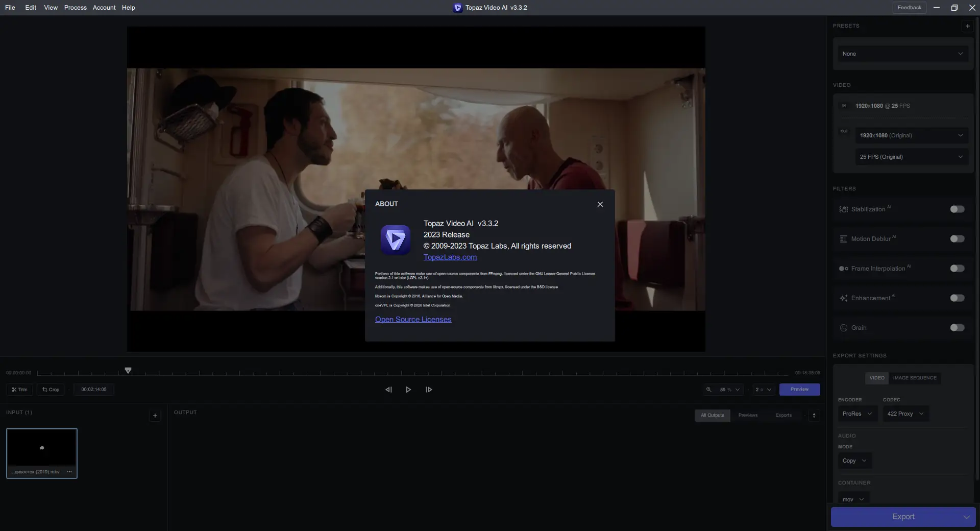Switch on the Enhancement filter
The image size is (980, 531).
957,298
